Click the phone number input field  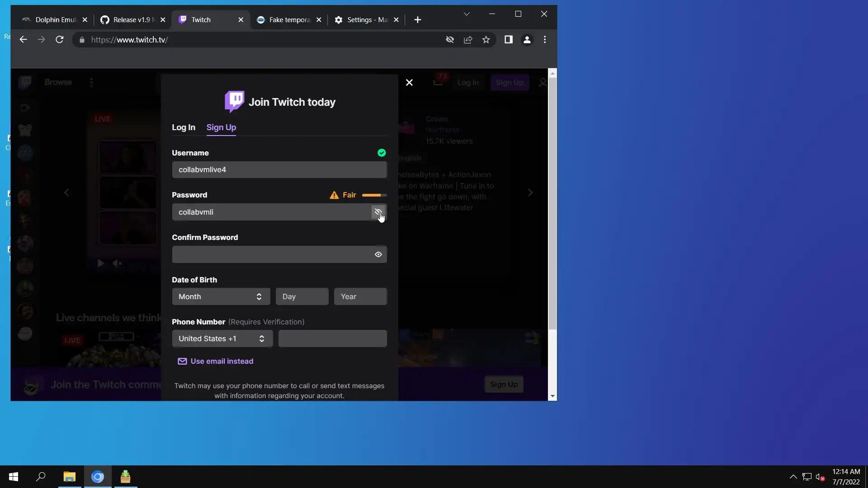click(x=332, y=338)
